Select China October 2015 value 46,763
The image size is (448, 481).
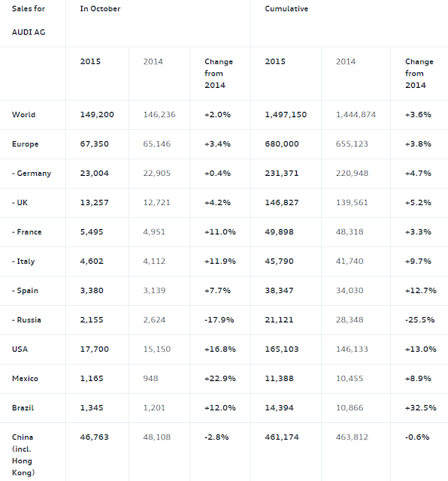click(95, 437)
